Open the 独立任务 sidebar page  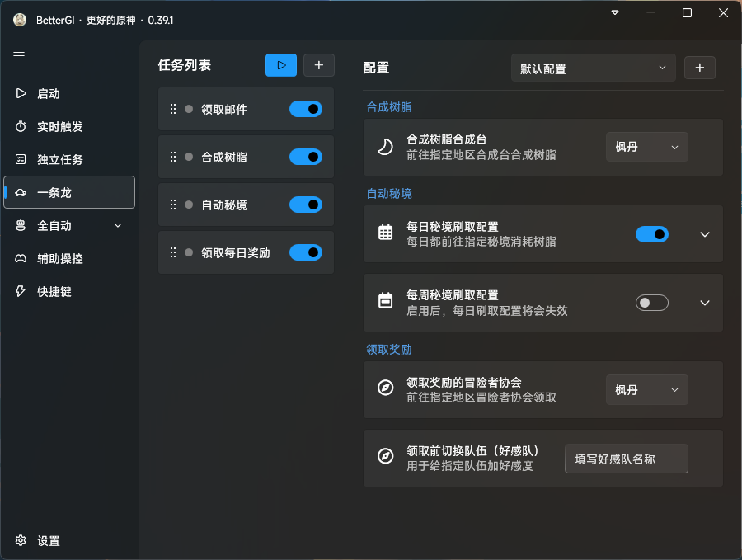click(x=59, y=159)
